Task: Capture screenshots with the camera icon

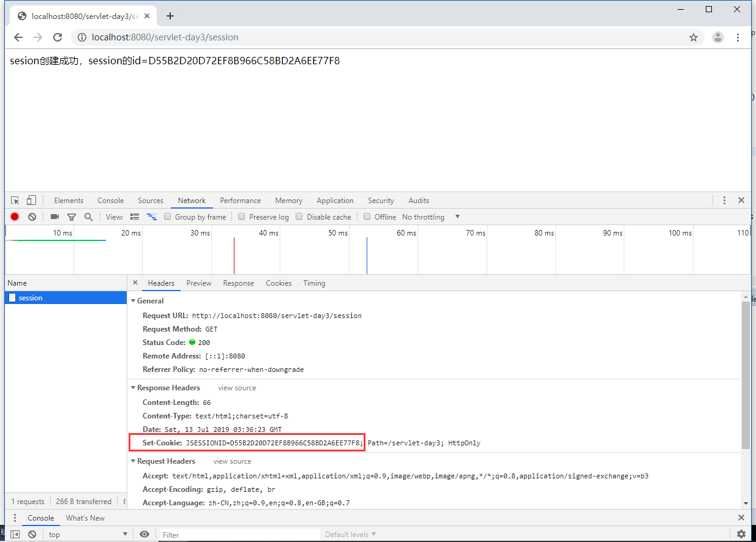Action: pos(54,217)
